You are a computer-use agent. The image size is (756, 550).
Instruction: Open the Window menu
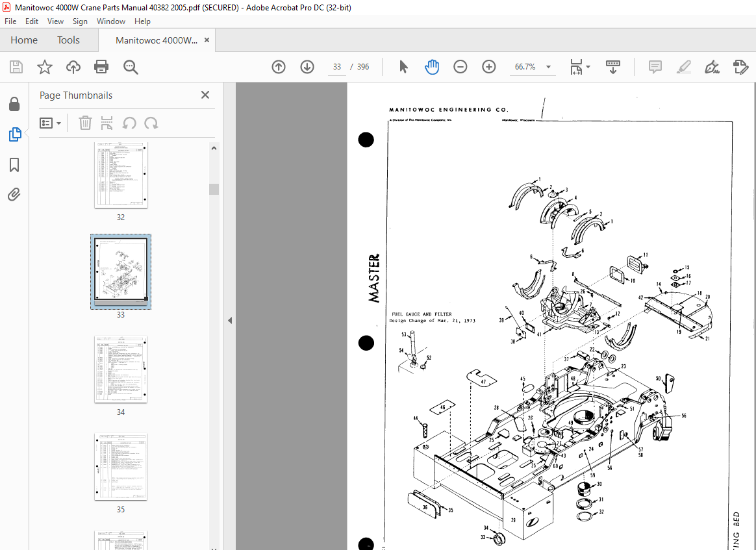111,21
